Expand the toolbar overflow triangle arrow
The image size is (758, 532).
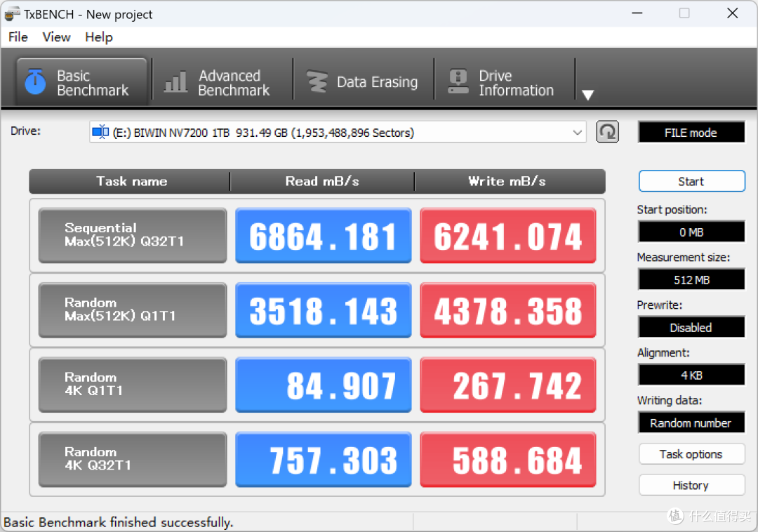(x=588, y=95)
